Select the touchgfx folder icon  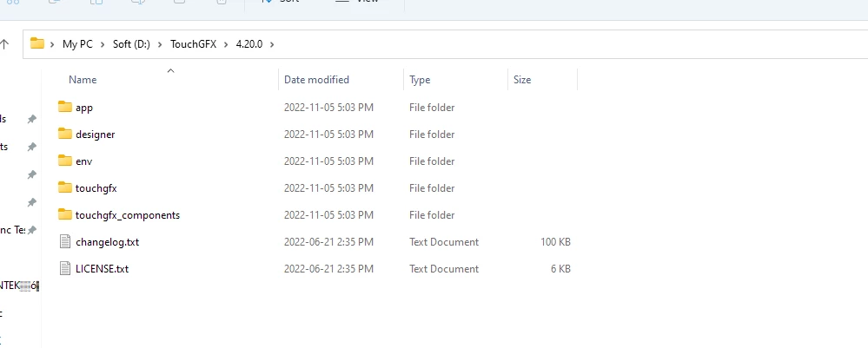point(65,187)
